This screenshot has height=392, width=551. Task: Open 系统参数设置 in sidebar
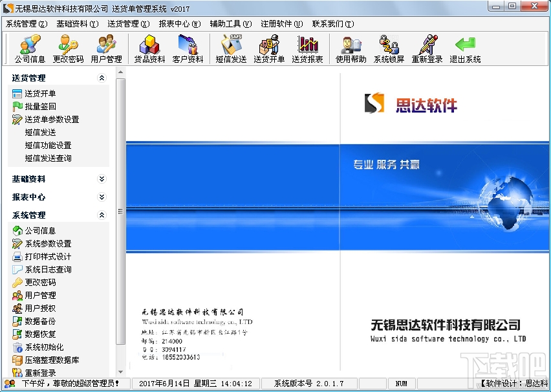42,244
